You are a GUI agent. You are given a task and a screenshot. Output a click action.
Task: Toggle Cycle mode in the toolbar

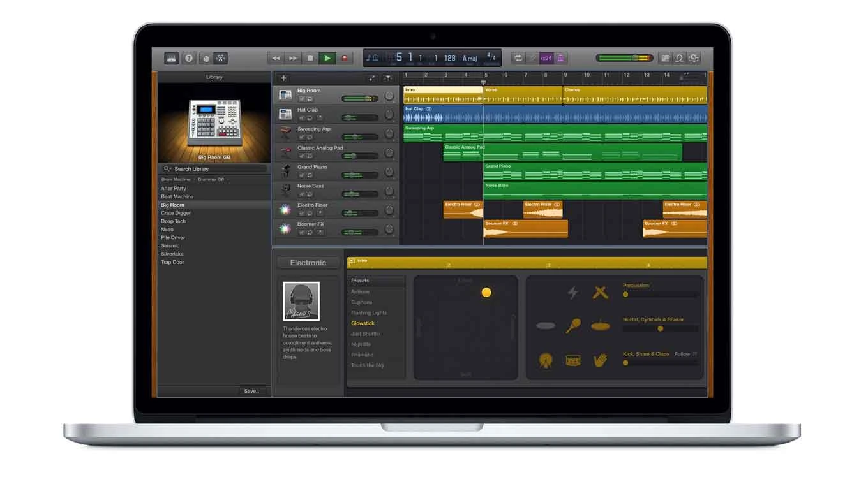tap(518, 58)
